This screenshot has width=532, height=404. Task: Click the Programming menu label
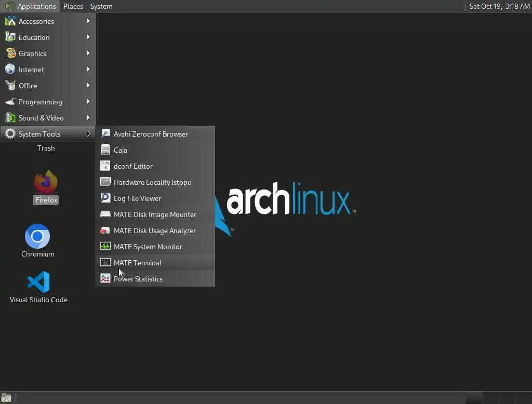40,102
